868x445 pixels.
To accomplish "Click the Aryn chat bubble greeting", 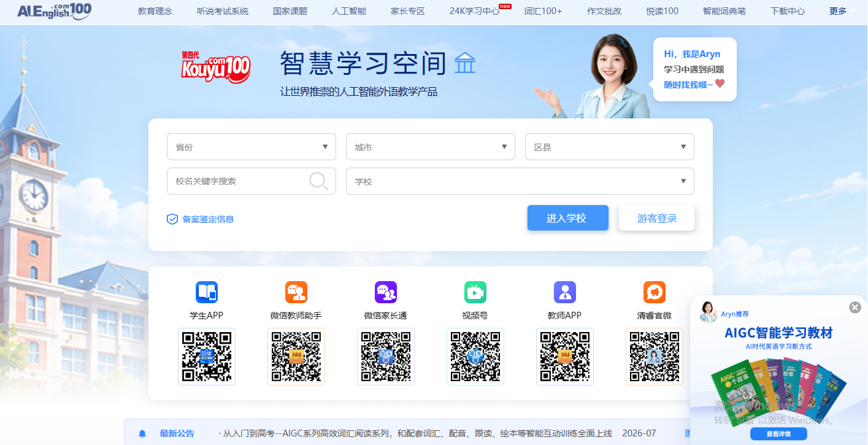I will pyautogui.click(x=694, y=69).
